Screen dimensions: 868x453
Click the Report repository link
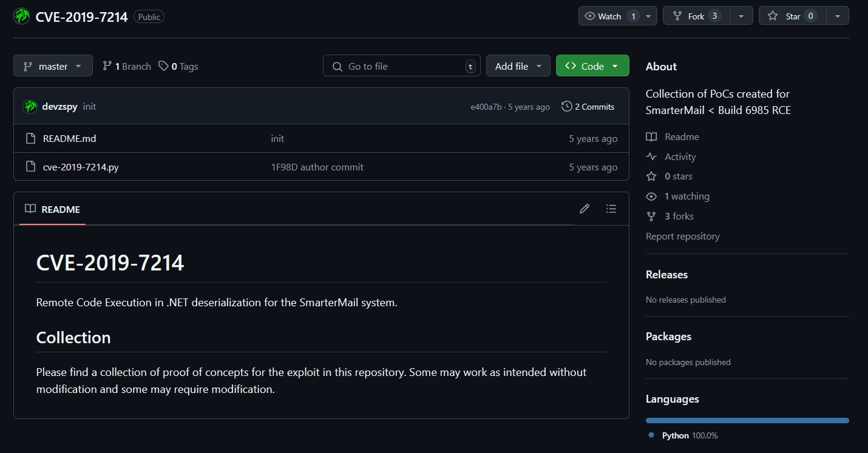(x=682, y=236)
